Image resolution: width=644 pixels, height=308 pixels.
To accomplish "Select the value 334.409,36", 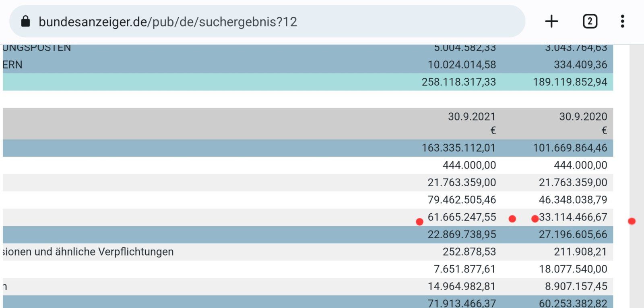I will (x=580, y=65).
